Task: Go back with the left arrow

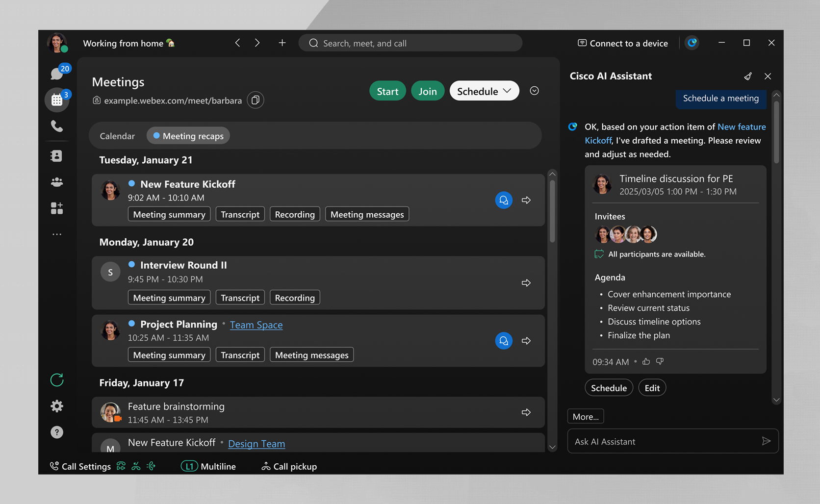Action: [237, 43]
